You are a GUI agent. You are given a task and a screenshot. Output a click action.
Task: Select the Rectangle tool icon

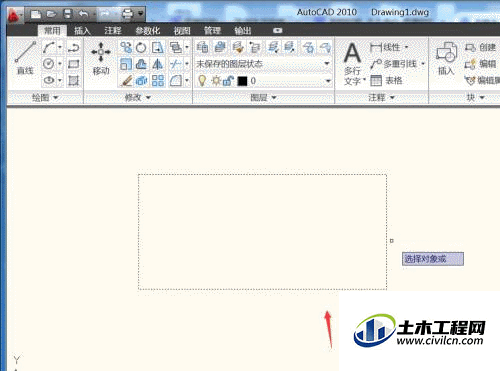coord(73,64)
